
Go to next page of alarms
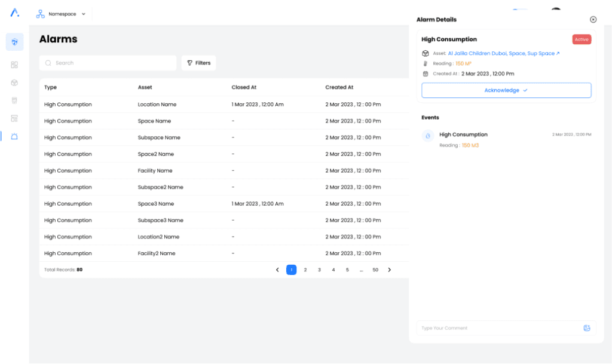tap(390, 270)
